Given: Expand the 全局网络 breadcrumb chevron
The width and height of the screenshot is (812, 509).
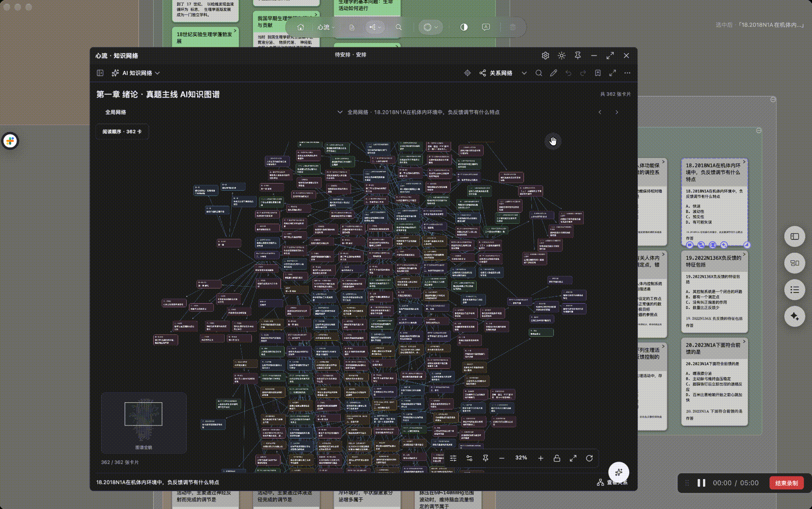Looking at the screenshot, I should pos(340,112).
